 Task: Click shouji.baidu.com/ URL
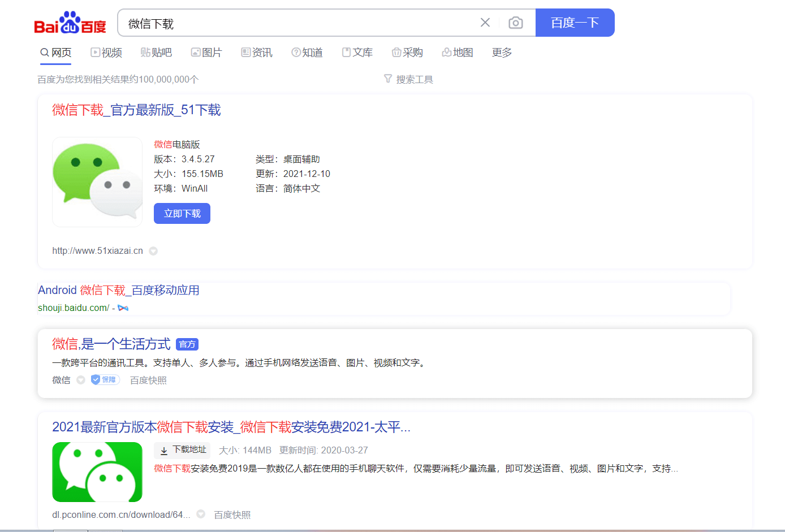[74, 308]
